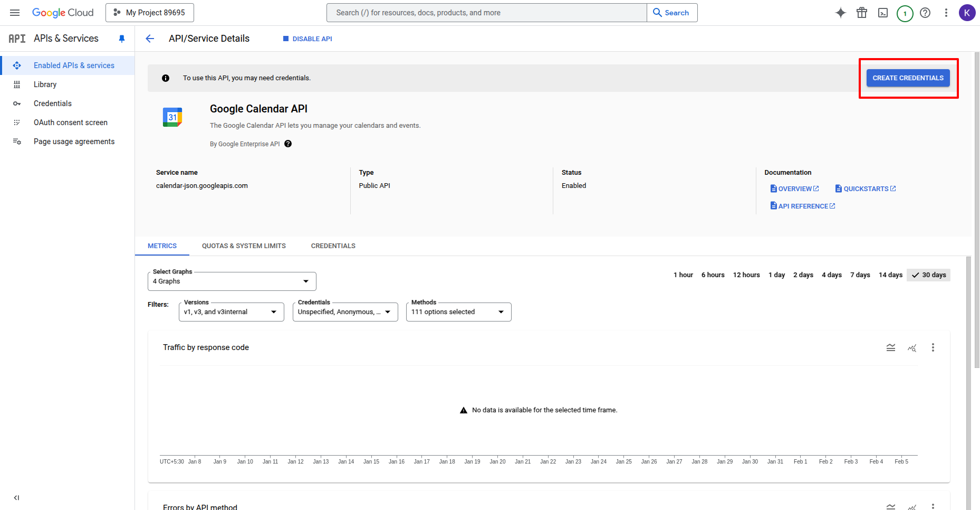The width and height of the screenshot is (980, 510).
Task: Select the 1 hour time range
Action: coord(683,275)
